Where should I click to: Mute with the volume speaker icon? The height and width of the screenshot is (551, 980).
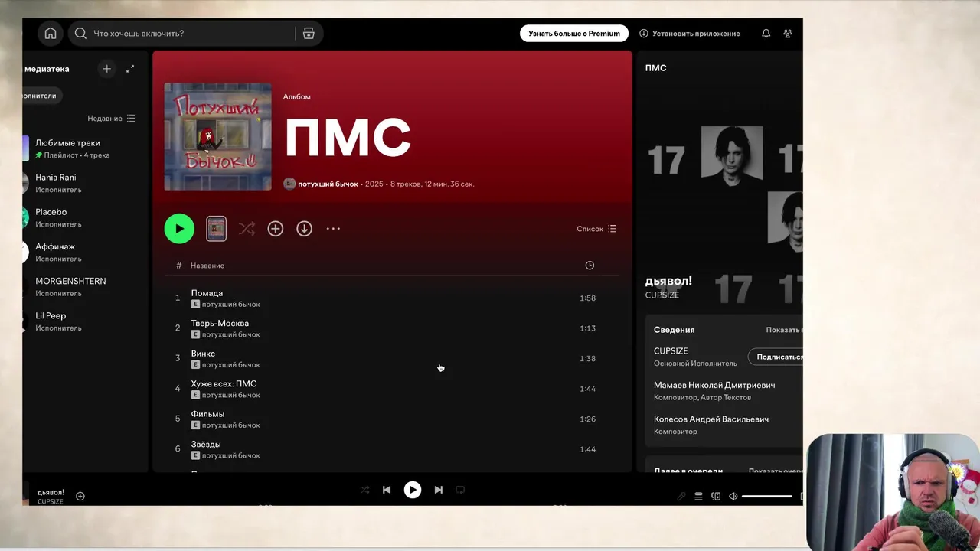(733, 497)
